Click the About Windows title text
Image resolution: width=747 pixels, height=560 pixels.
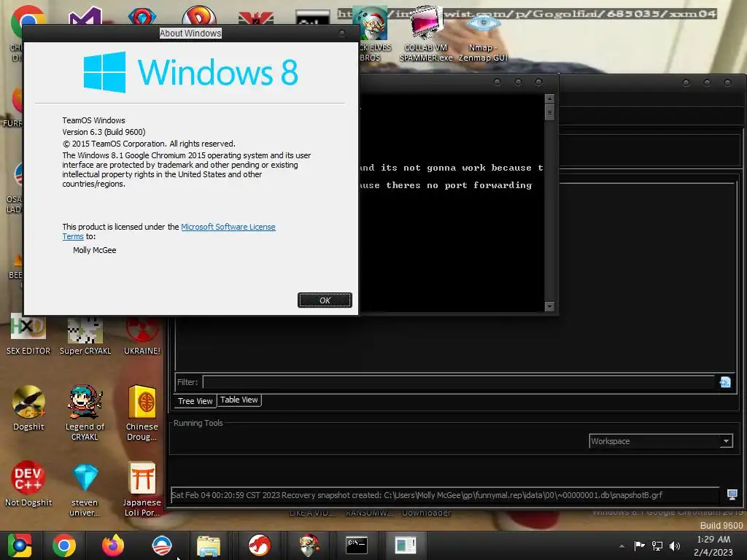[x=190, y=34]
